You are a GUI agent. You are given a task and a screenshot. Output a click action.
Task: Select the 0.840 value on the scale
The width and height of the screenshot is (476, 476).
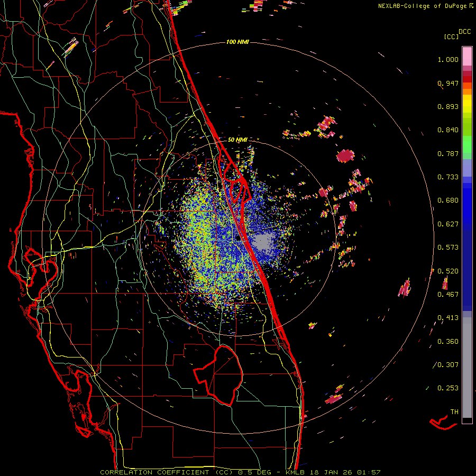[448, 130]
